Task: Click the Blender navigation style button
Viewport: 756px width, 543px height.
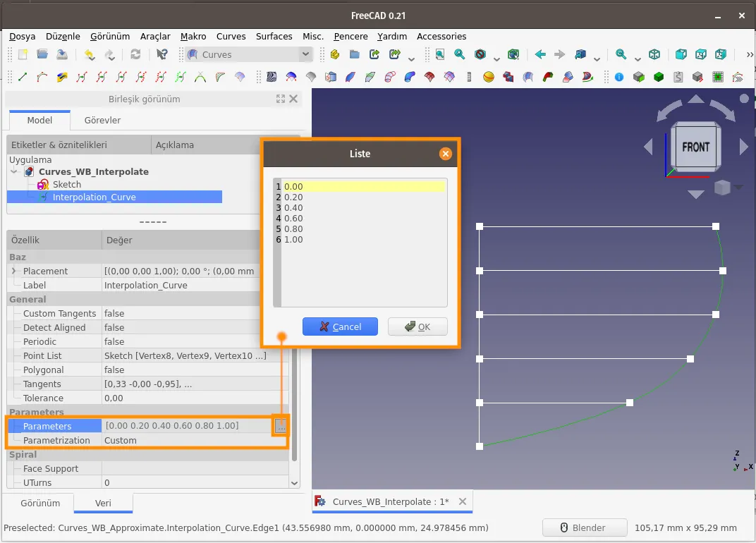Action: (585, 527)
